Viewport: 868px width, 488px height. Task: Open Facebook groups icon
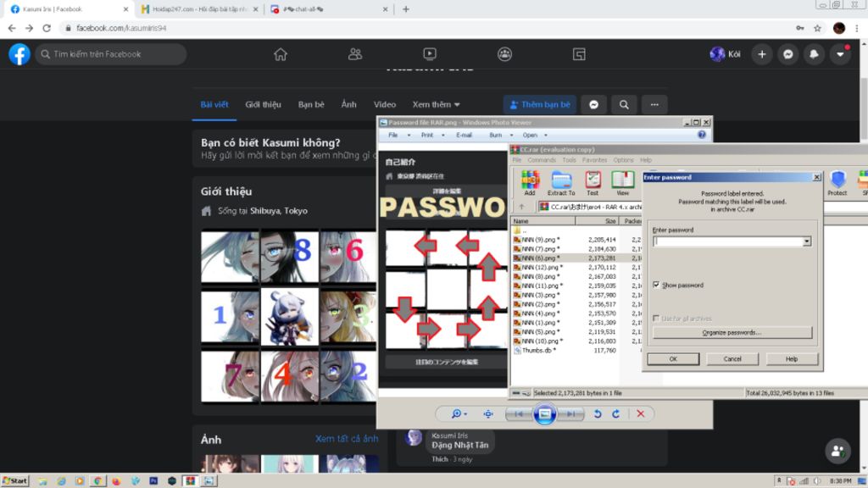504,54
